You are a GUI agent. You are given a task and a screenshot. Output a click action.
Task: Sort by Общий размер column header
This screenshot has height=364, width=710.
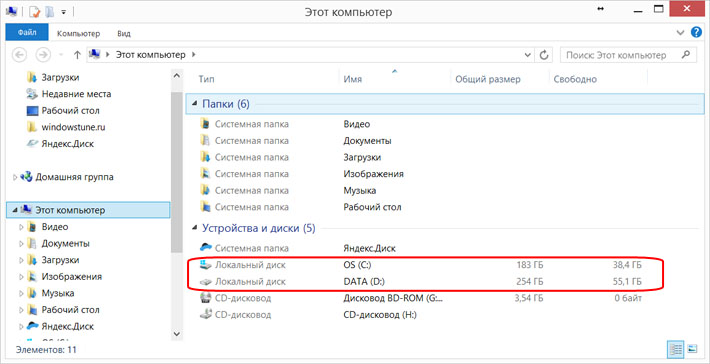pos(488,79)
